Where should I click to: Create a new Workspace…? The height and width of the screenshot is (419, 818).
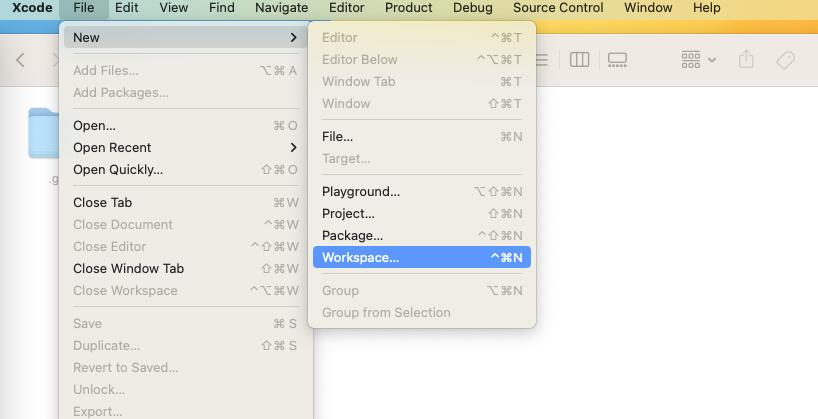click(x=422, y=257)
